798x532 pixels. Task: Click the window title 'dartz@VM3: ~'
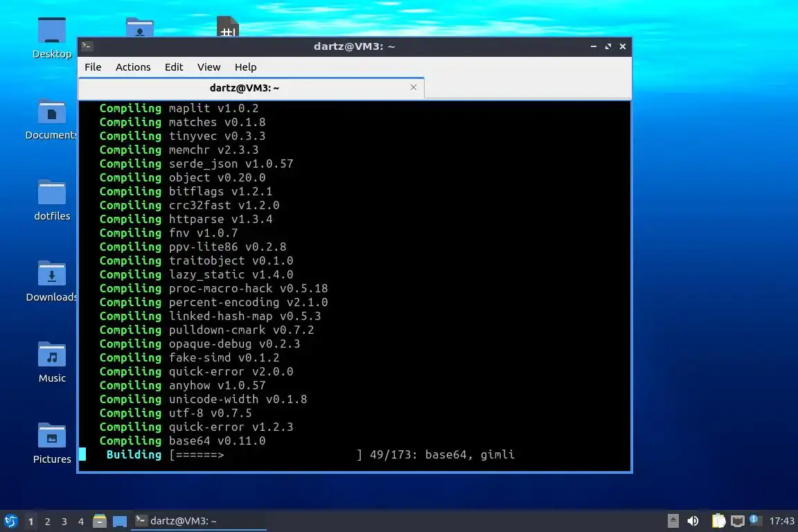click(354, 46)
